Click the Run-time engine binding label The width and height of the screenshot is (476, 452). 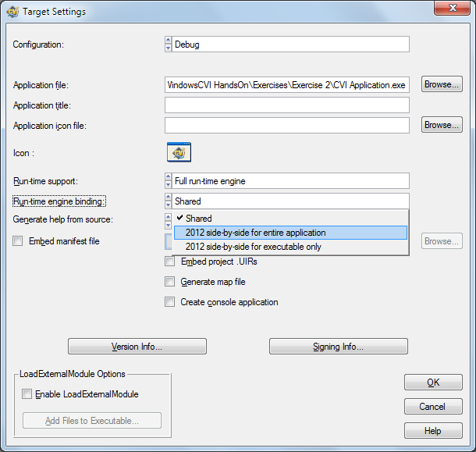coord(59,201)
